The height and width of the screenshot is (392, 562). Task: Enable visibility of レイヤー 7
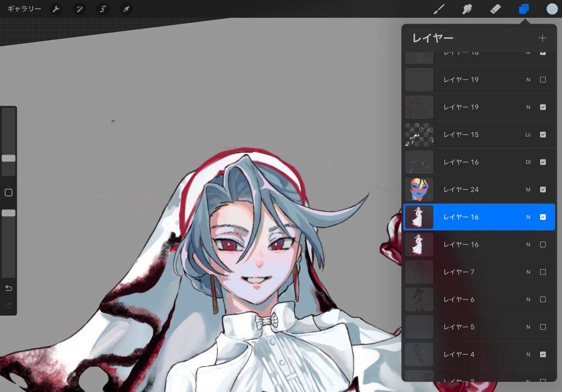[543, 272]
